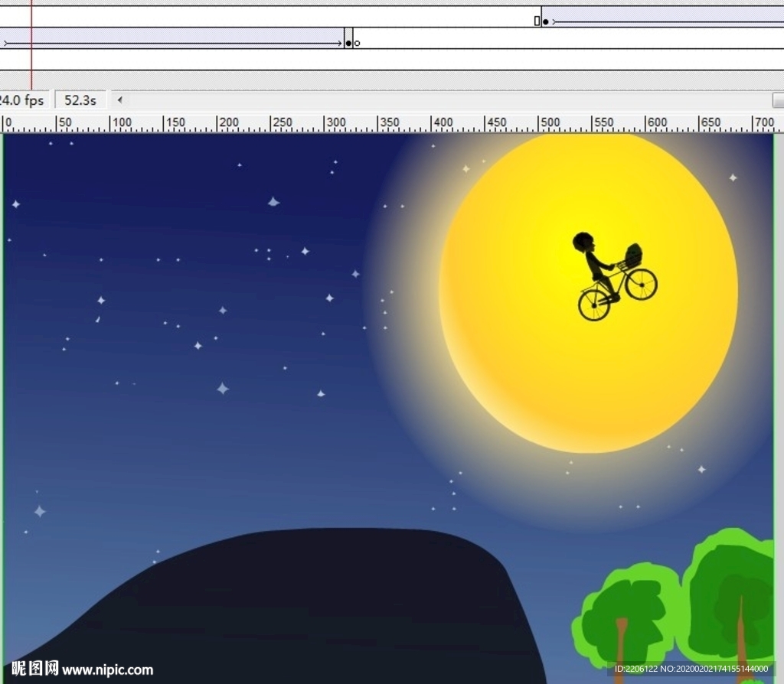Click the lower layer's motion tween span
Image resolution: width=784 pixels, height=684 pixels.
172,38
